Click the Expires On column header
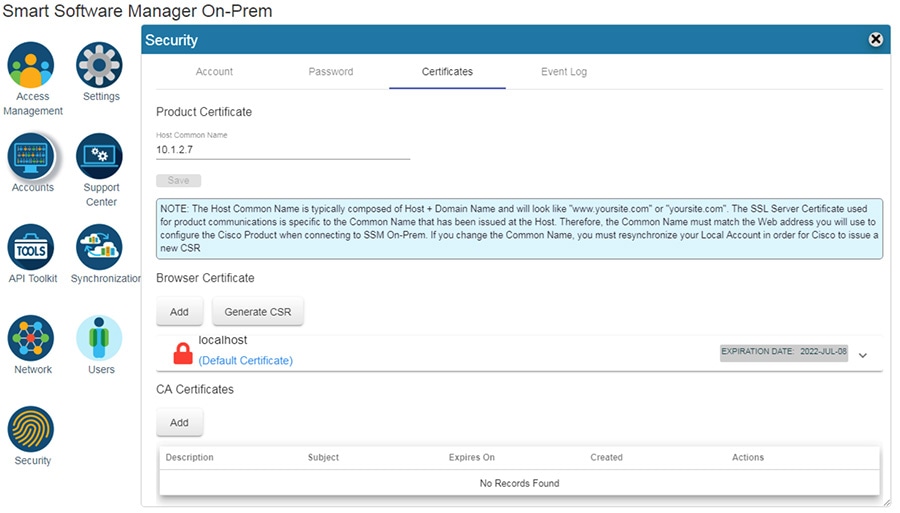 (x=472, y=457)
